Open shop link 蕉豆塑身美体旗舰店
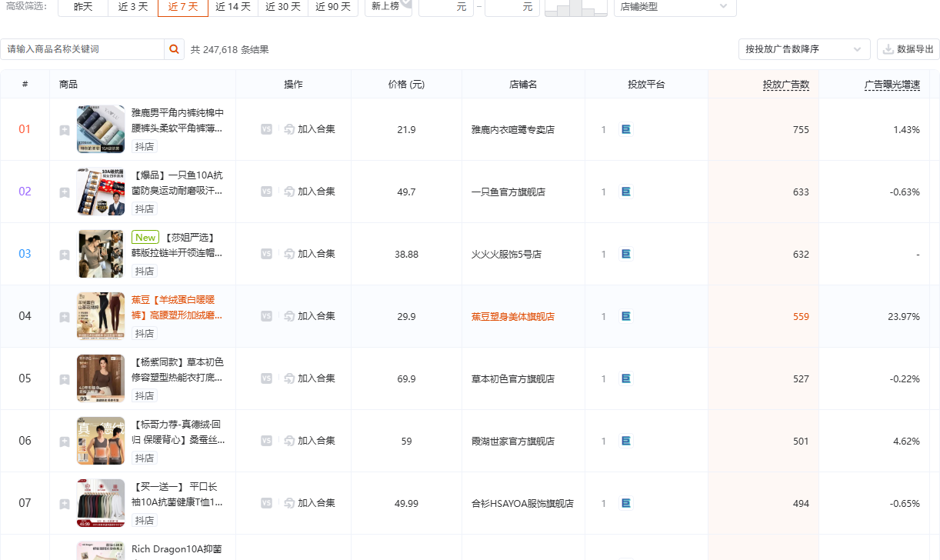This screenshot has height=560, width=940. pos(513,316)
